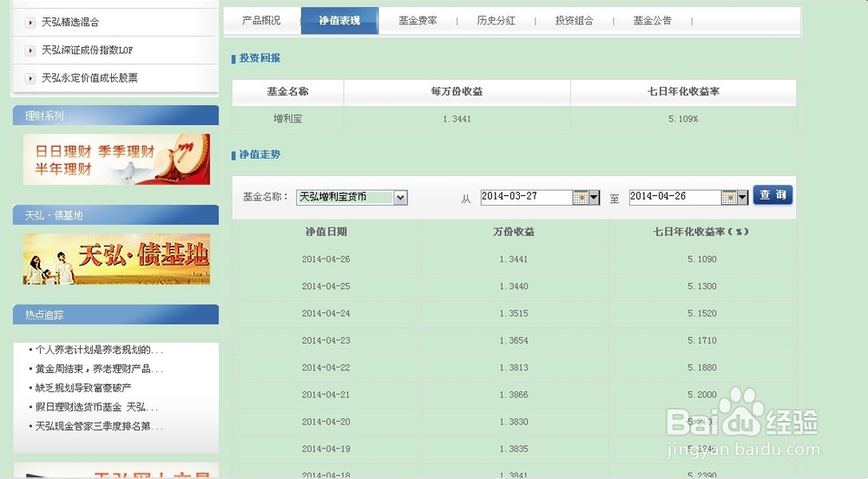
Task: Click the 查询 button
Action: (773, 194)
